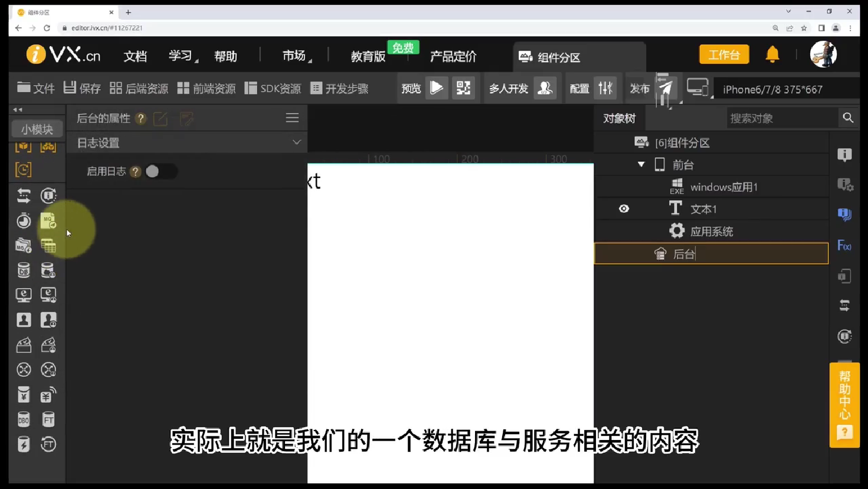The height and width of the screenshot is (489, 868).
Task: Click the browser address bar
Action: coord(413,28)
